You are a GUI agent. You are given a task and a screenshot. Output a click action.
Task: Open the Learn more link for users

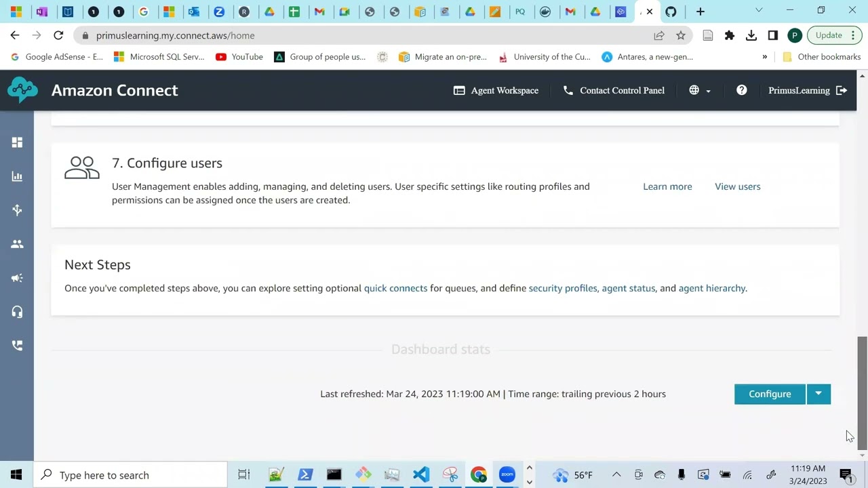(667, 186)
